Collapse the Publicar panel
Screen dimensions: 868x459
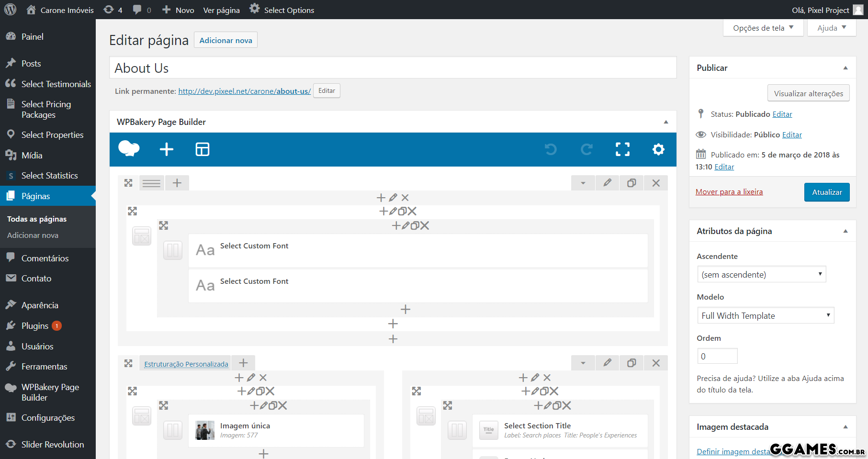pos(845,68)
